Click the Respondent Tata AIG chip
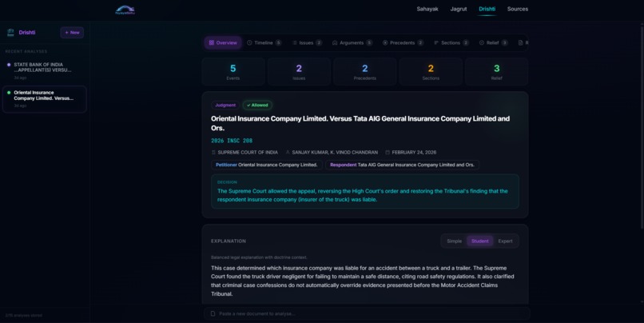Screen dimensions: 644x323 coord(402,165)
